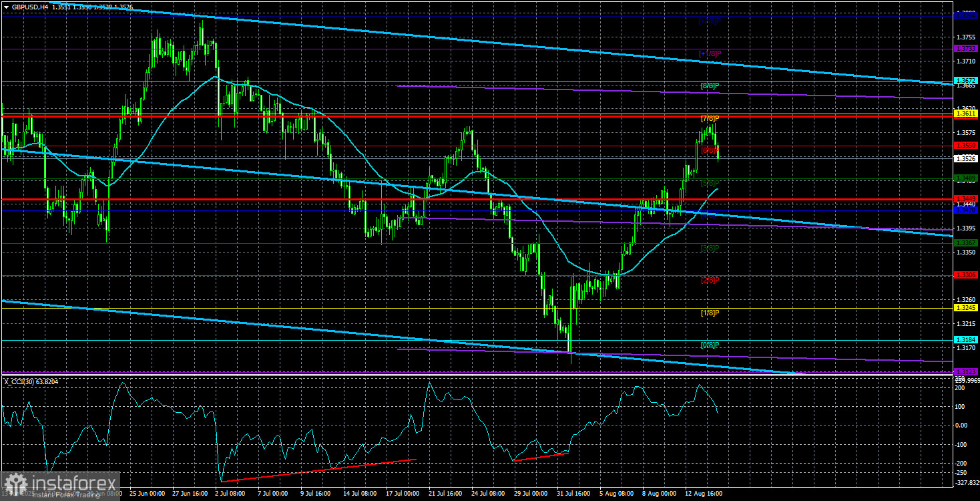Select the [2/8]P Murray level label
The height and width of the screenshot is (501, 980).
coord(710,281)
